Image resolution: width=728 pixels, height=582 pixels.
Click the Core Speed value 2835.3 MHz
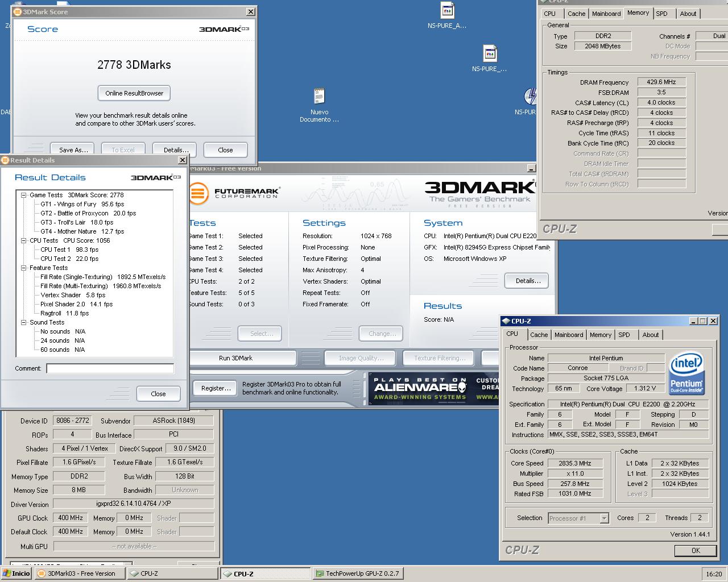pyautogui.click(x=574, y=463)
